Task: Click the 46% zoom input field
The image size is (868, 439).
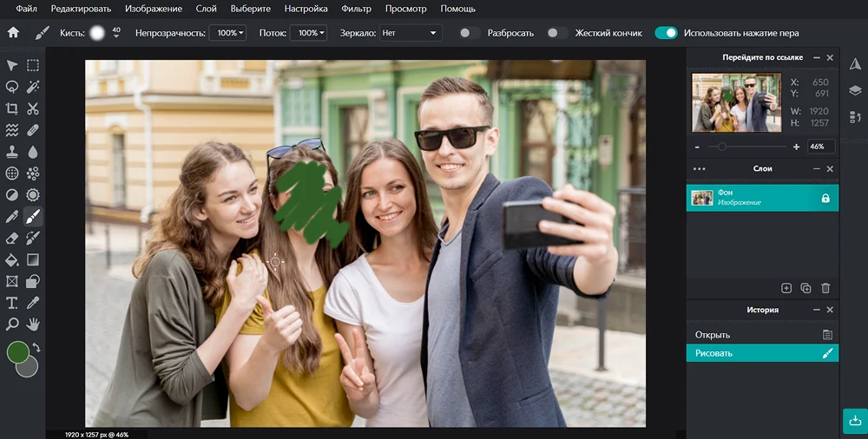Action: tap(820, 147)
